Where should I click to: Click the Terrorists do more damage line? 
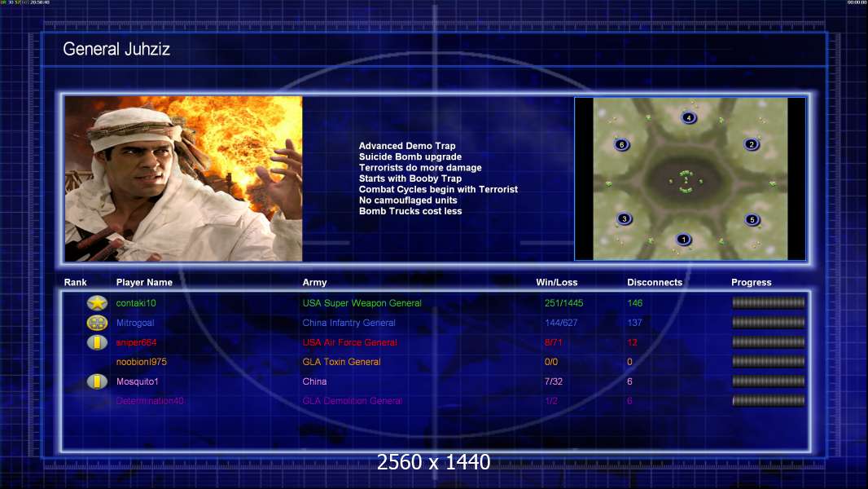pos(420,167)
